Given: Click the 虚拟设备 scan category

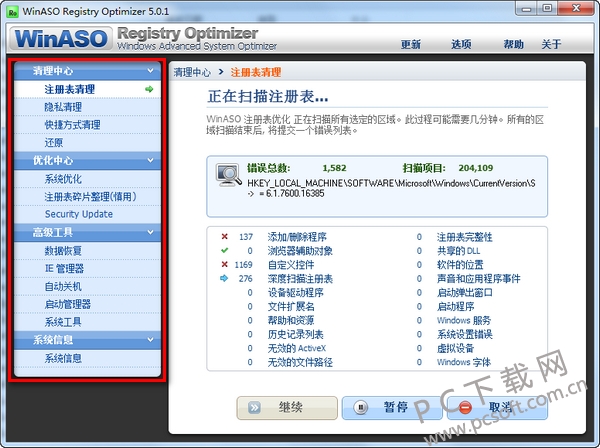Looking at the screenshot, I should pos(455,348).
